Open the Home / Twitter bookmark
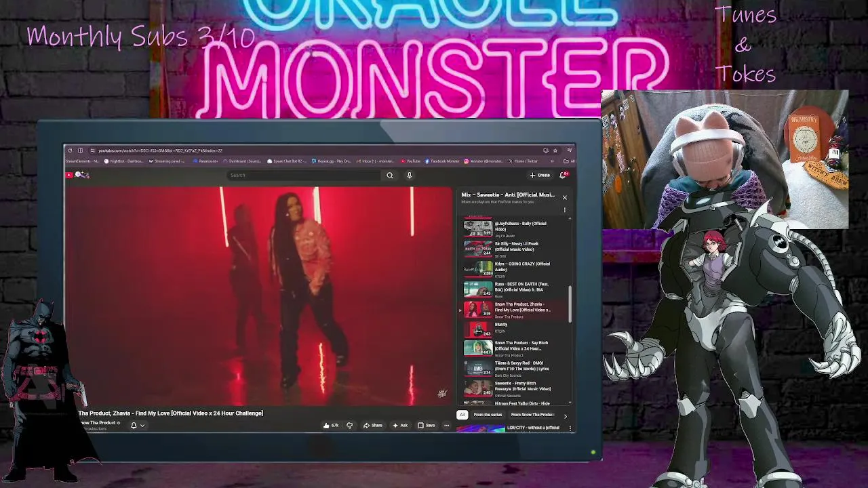The image size is (868, 488). pos(524,161)
